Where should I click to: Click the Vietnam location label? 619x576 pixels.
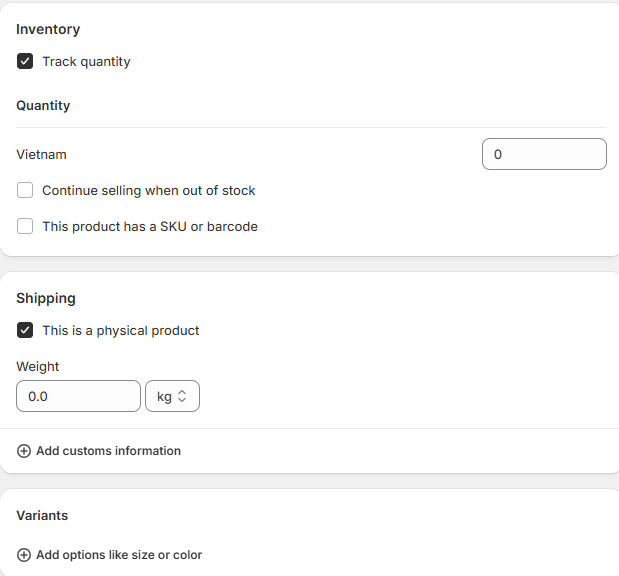pyautogui.click(x=41, y=154)
